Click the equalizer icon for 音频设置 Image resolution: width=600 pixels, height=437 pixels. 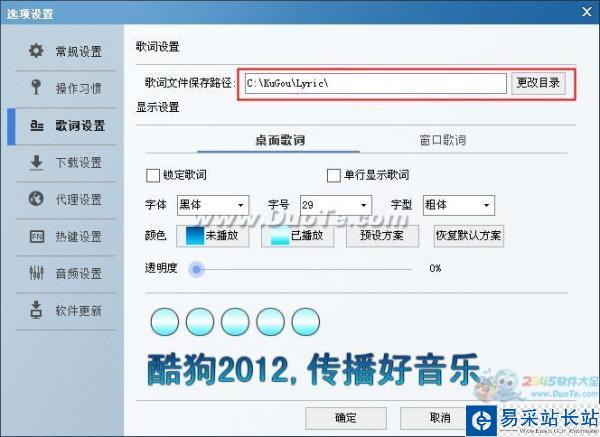[x=37, y=273]
